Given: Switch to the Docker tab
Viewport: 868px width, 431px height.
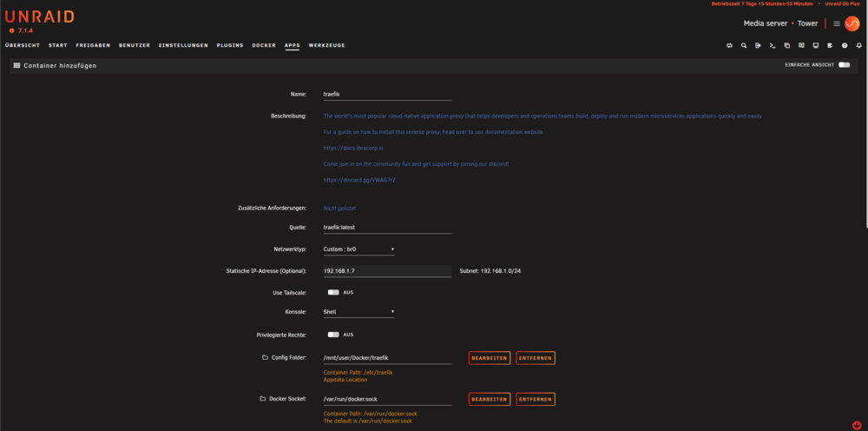Looking at the screenshot, I should [264, 45].
